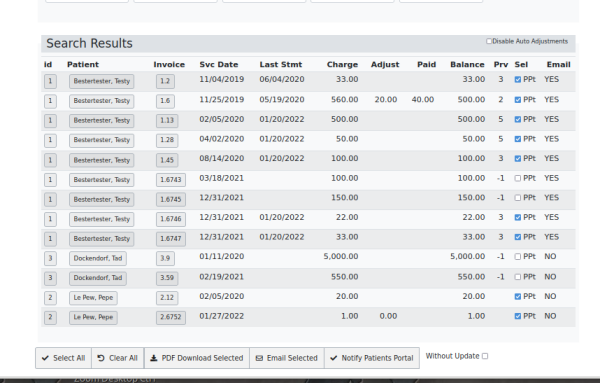This screenshot has height=383, width=600.
Task: Uncheck Sel checkbox for invoice 1.6747
Action: [518, 237]
